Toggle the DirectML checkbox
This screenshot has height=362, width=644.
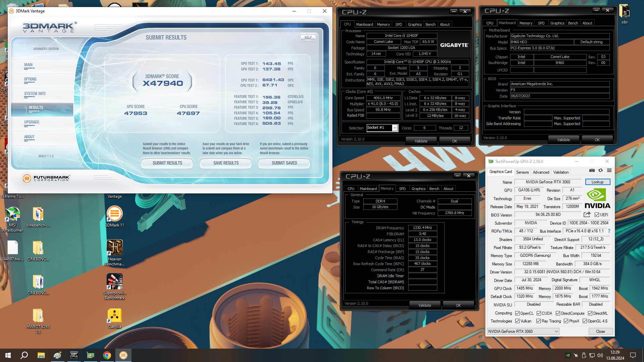[590, 313]
